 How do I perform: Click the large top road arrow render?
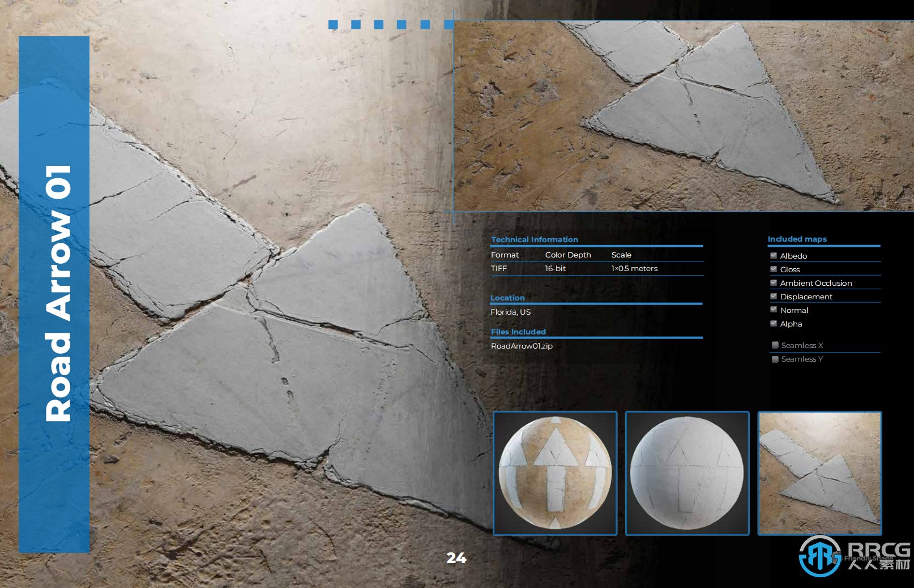click(684, 116)
